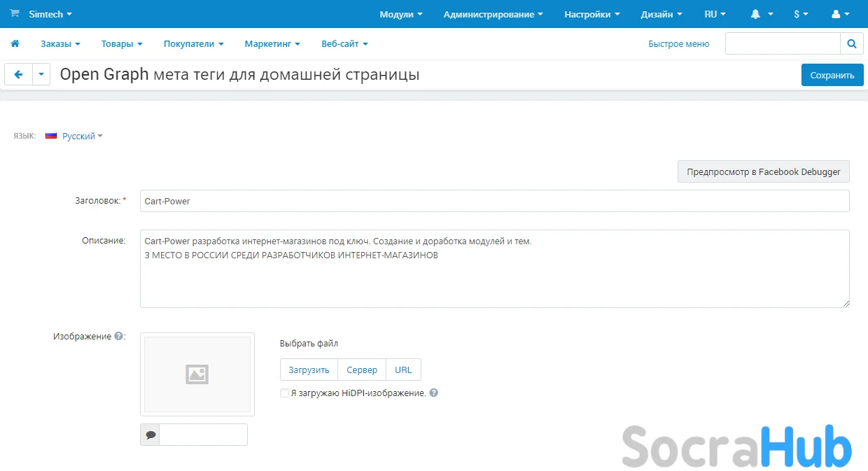Open the Товары menu
This screenshot has height=471, width=868.
pyautogui.click(x=121, y=44)
